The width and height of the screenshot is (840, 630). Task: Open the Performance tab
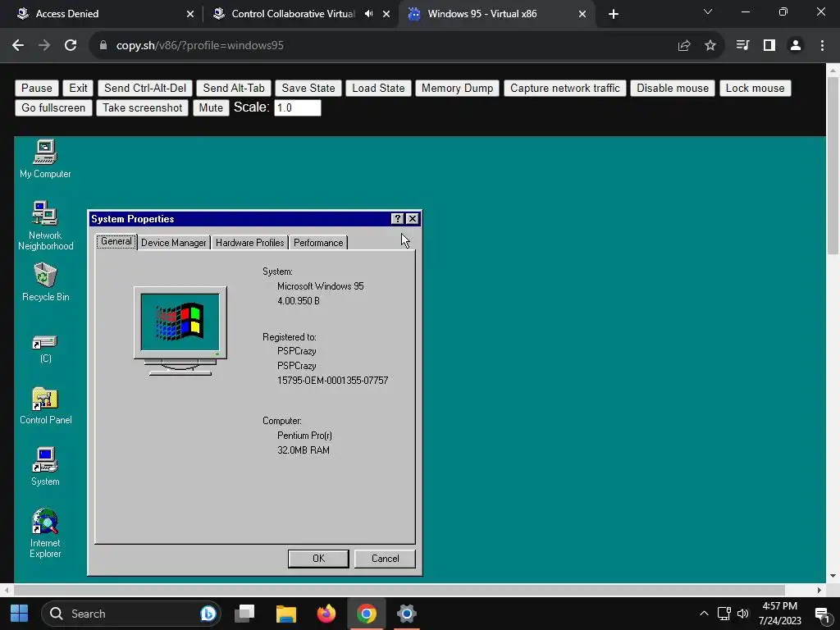tap(318, 243)
